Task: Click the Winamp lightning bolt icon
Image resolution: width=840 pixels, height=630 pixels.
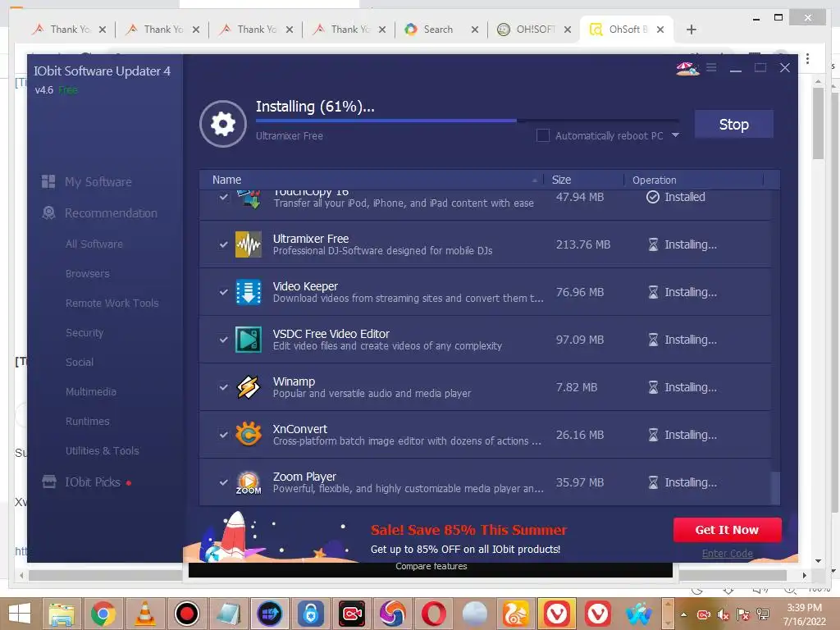Action: (249, 387)
